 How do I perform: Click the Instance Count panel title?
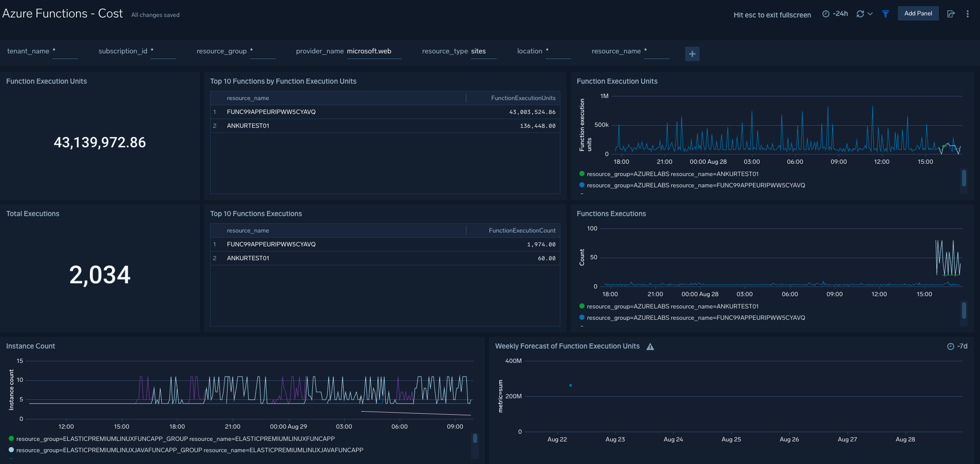tap(30, 346)
